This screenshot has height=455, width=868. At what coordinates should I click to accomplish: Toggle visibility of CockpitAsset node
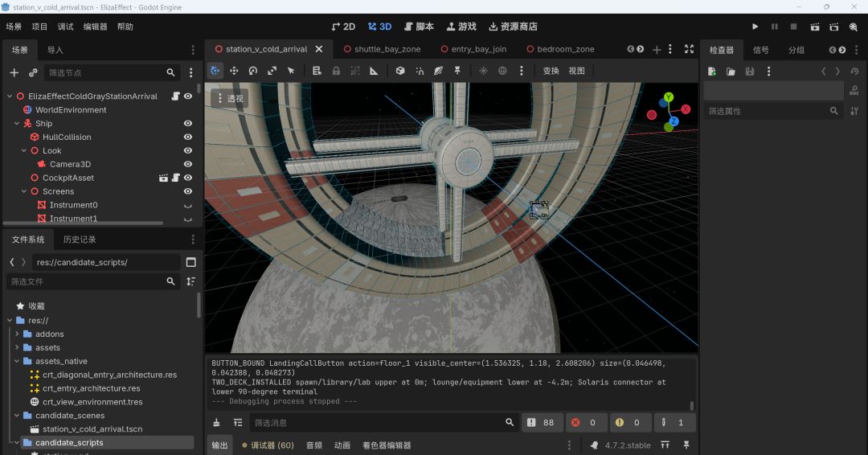pyautogui.click(x=188, y=178)
